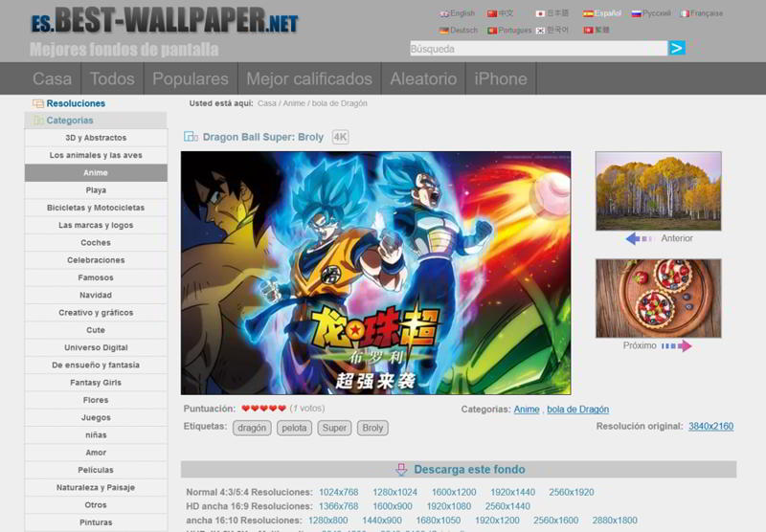Expand the Categorías sidebar section
This screenshot has width=766, height=532.
[70, 121]
